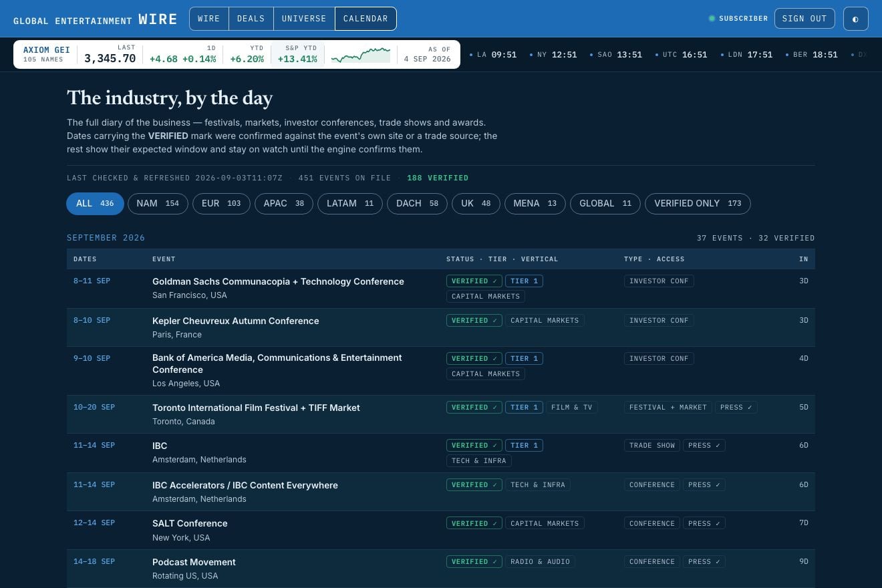This screenshot has height=588, width=882.
Task: Click the Type · Access column header
Action: [654, 259]
